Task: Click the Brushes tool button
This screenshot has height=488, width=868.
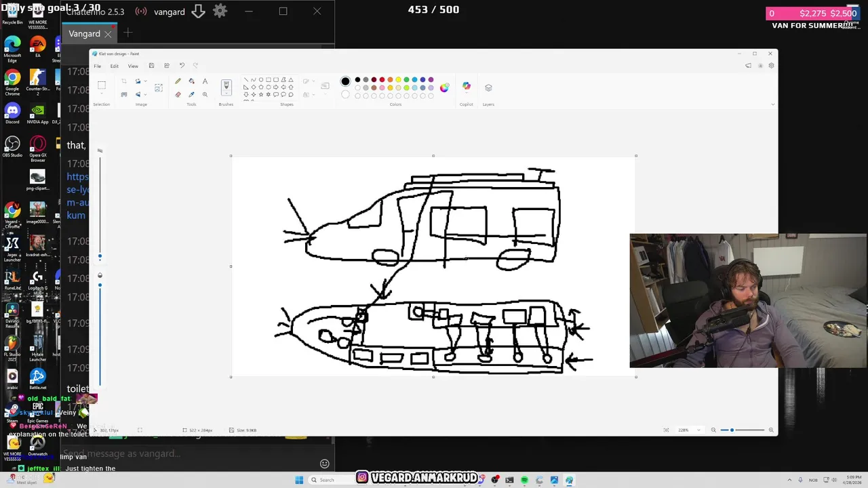Action: [226, 85]
